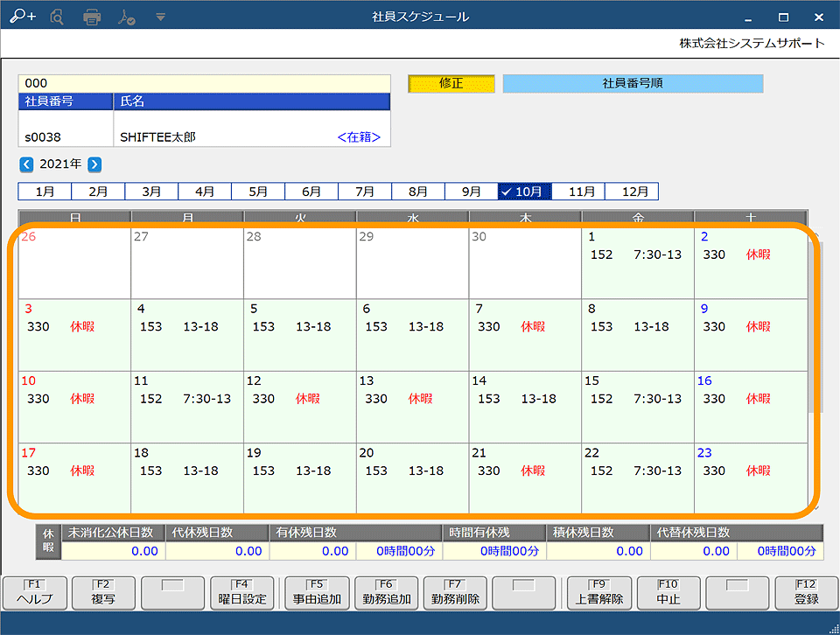Switch to the 1月 month tab
Image resolution: width=840 pixels, height=635 pixels.
(x=45, y=192)
